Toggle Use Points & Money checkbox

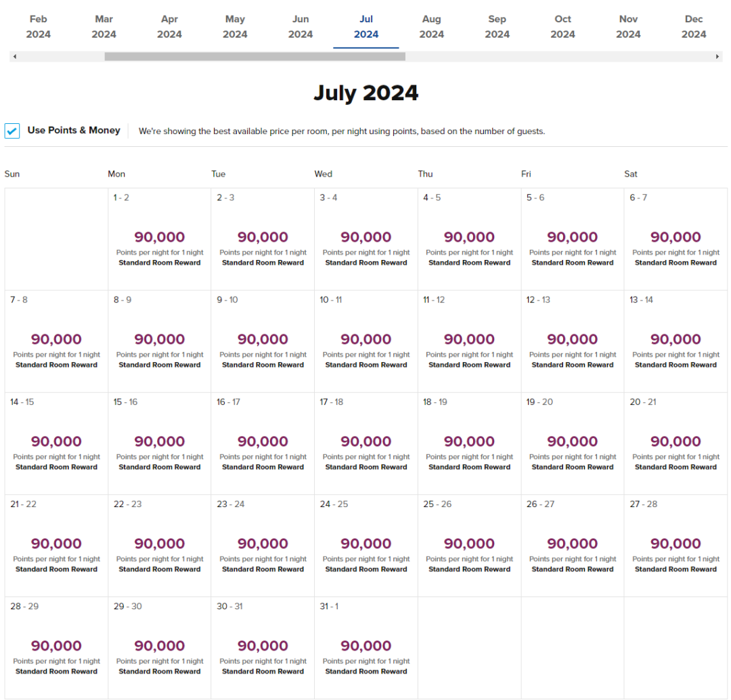pos(12,131)
